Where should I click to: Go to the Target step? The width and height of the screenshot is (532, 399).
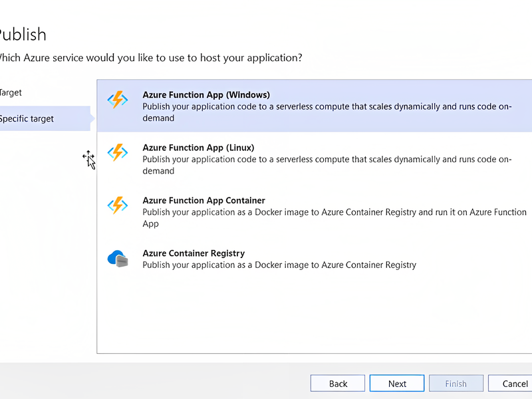11,92
